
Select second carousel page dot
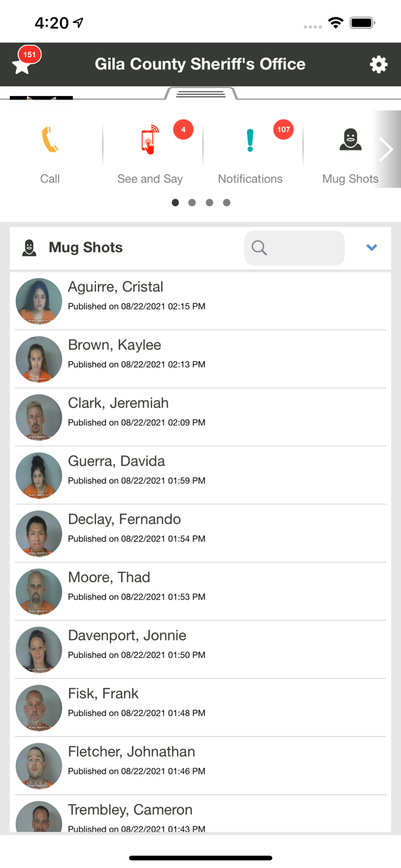192,203
